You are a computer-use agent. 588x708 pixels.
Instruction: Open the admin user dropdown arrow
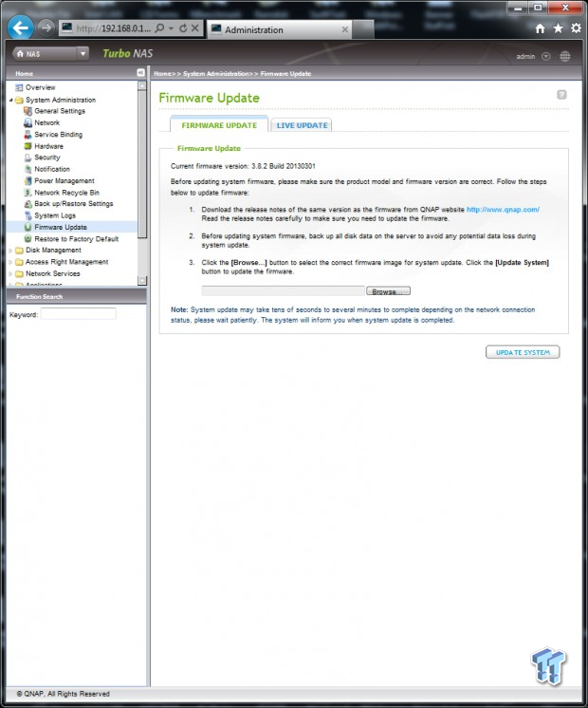click(546, 56)
